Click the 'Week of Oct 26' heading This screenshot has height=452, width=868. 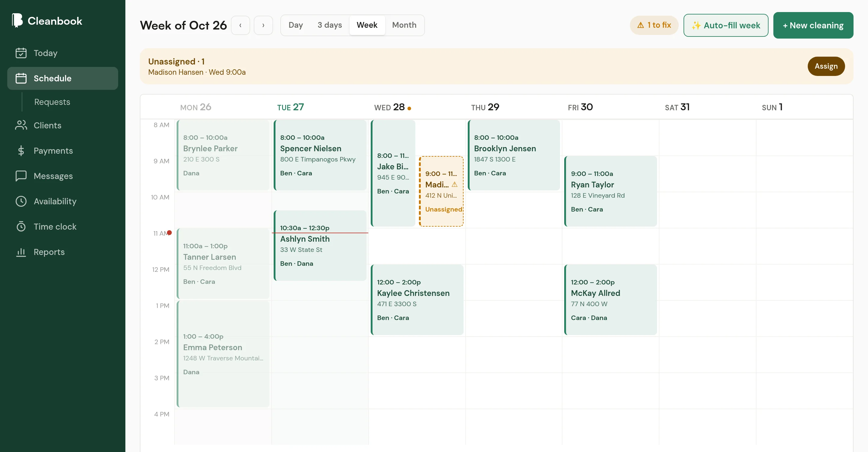(x=183, y=25)
